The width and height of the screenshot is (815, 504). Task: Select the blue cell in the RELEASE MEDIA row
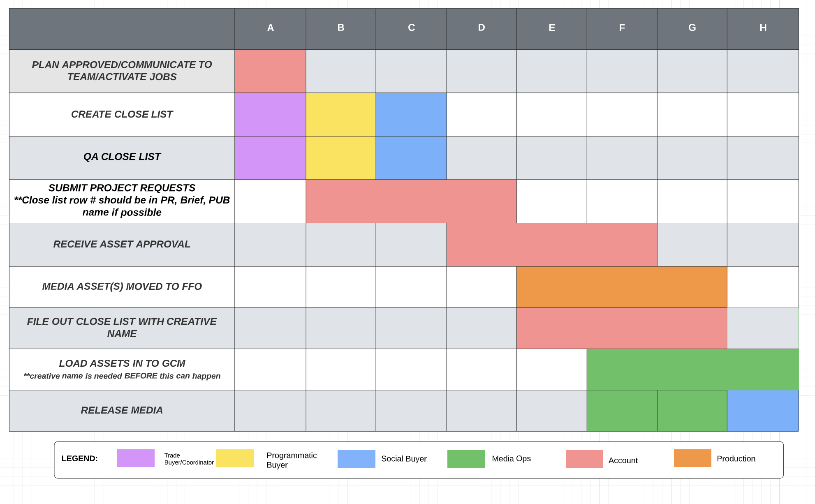click(x=763, y=410)
